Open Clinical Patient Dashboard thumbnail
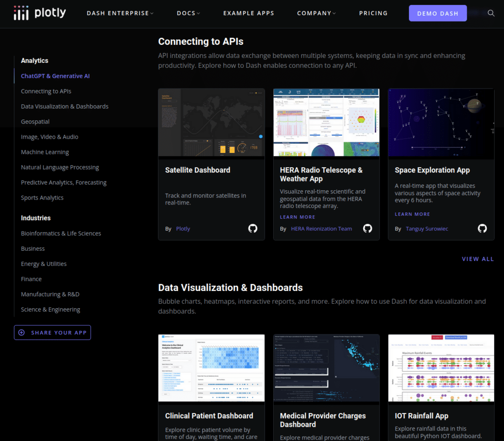 coord(212,368)
